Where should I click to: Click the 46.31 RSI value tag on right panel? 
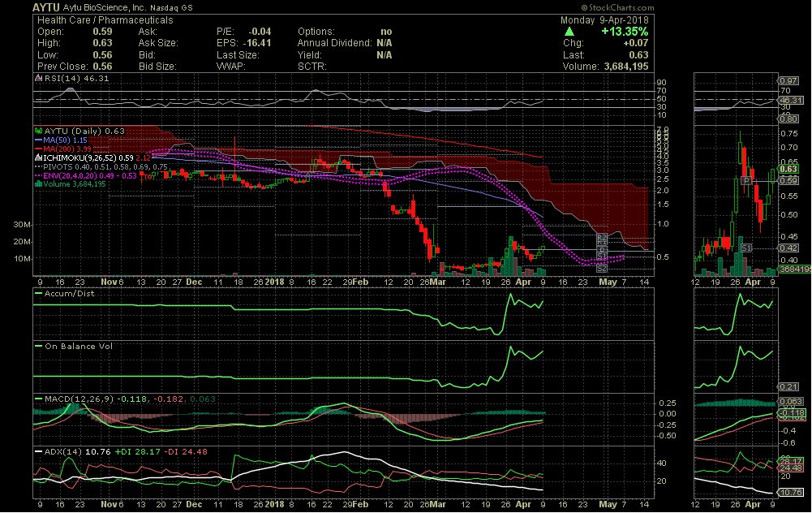click(x=792, y=100)
